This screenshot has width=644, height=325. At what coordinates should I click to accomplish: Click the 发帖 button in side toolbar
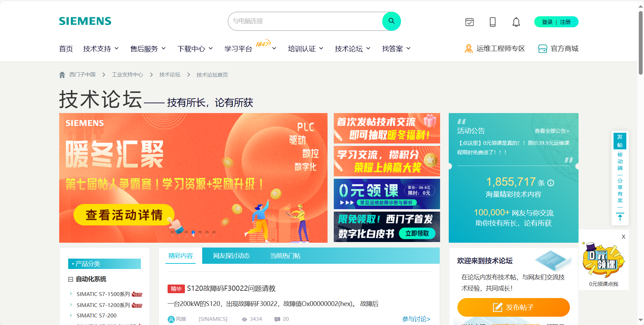(620, 141)
